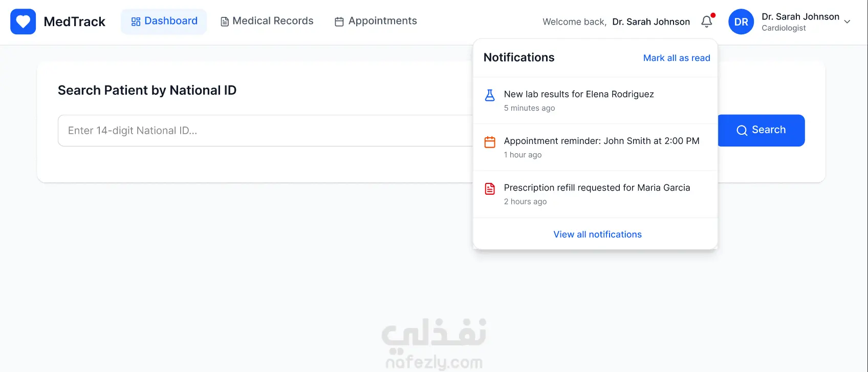Focus the National ID input field
The width and height of the screenshot is (868, 372).
(x=265, y=131)
